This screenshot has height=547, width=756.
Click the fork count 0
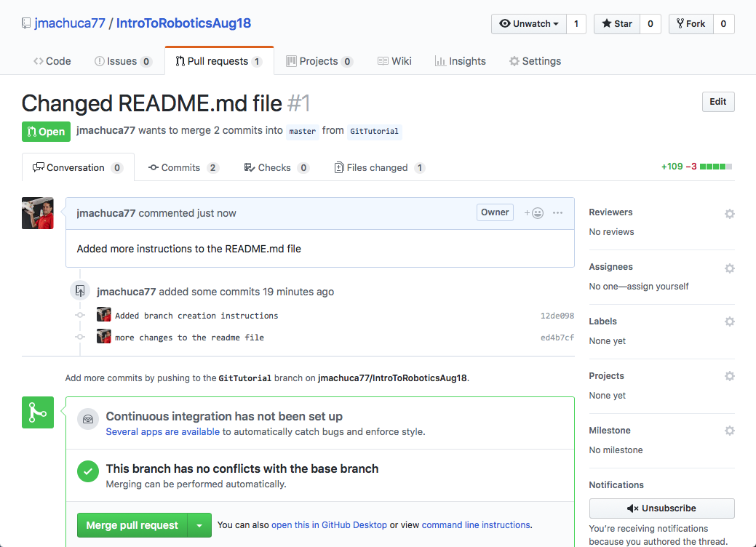coord(723,23)
